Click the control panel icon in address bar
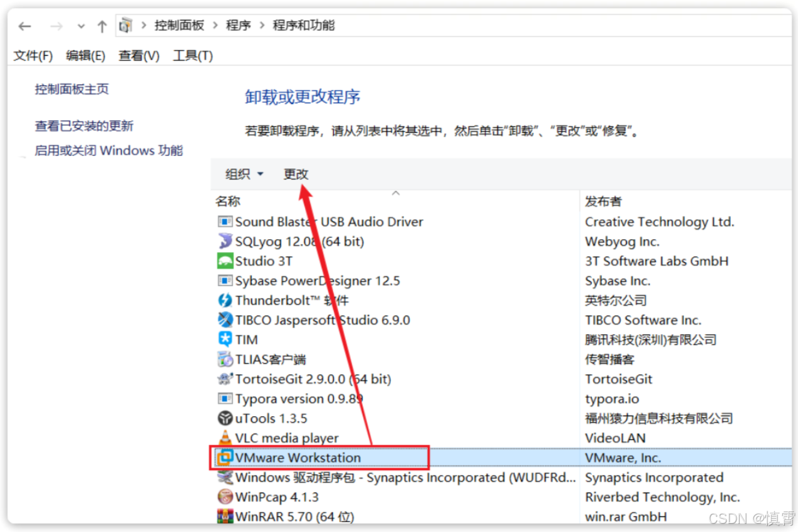The width and height of the screenshot is (798, 532). (126, 26)
